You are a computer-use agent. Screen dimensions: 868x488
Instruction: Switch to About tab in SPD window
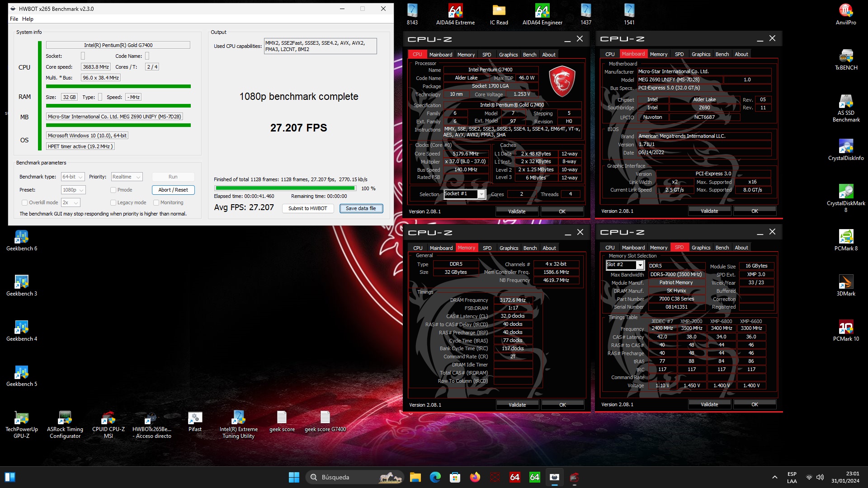click(x=741, y=248)
